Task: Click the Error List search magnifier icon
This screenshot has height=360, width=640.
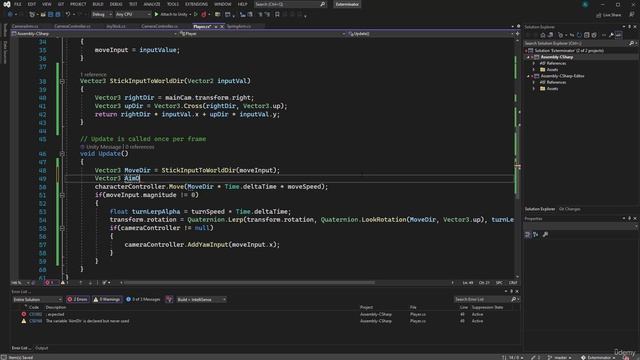Action: pos(513,299)
